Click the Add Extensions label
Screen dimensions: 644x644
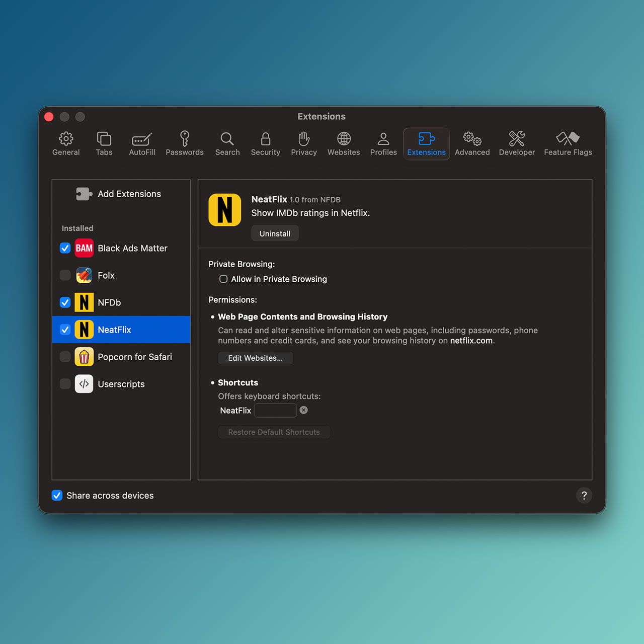coord(129,194)
